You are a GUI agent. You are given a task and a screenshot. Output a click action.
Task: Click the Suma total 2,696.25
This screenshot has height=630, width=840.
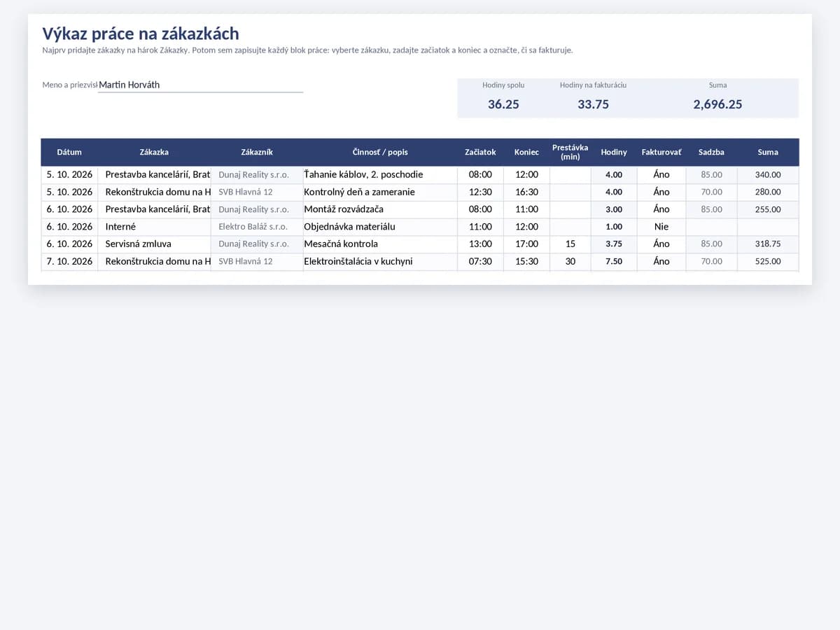click(717, 104)
